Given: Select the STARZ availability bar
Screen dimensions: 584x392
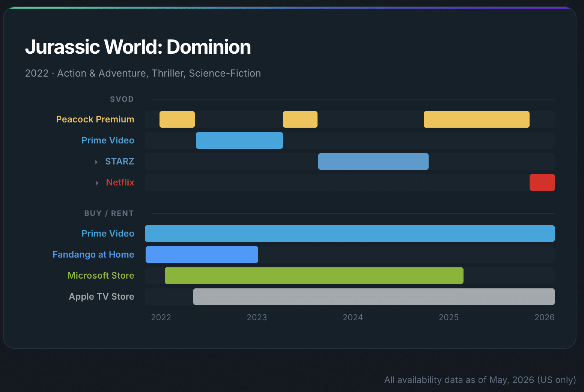Looking at the screenshot, I should click(373, 161).
